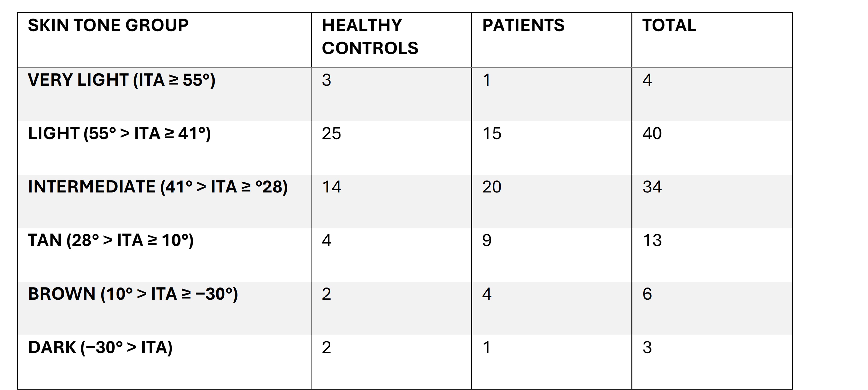This screenshot has height=390, width=868.
Task: Select total value 13 in Tan row
Action: tap(652, 241)
